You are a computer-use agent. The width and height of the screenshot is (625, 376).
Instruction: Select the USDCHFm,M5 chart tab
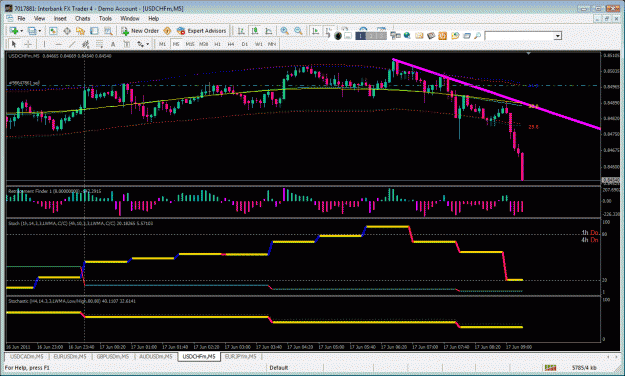199,356
